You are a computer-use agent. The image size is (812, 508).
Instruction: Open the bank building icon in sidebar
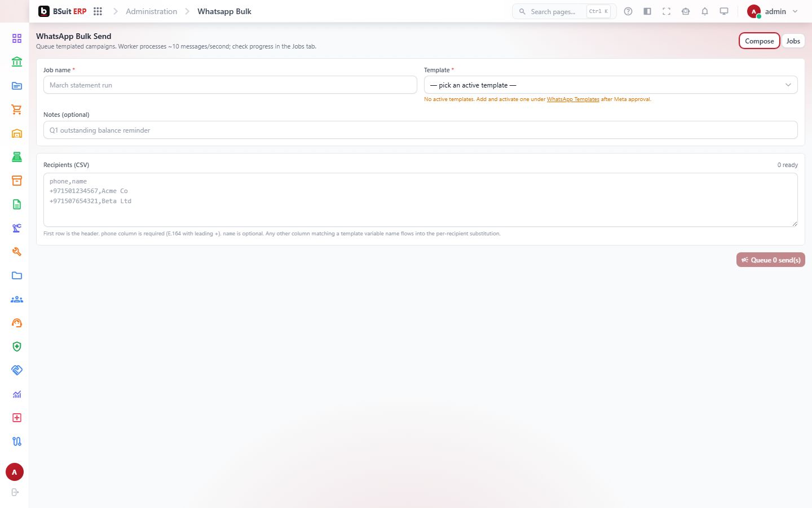(17, 62)
